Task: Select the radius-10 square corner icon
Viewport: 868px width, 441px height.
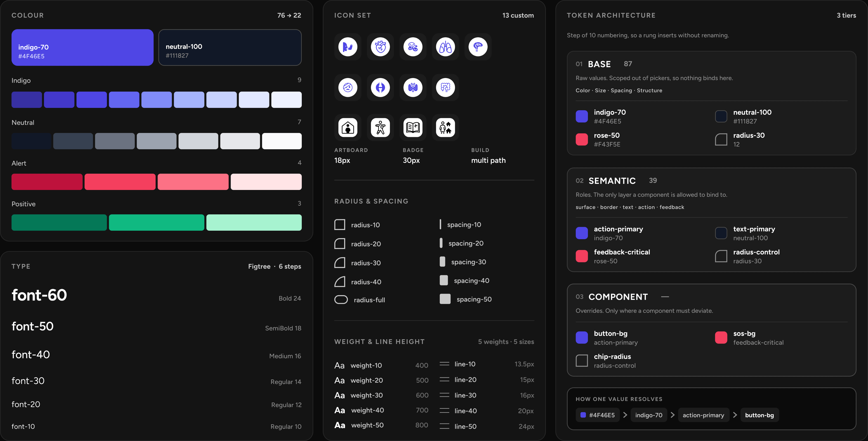Action: (340, 225)
